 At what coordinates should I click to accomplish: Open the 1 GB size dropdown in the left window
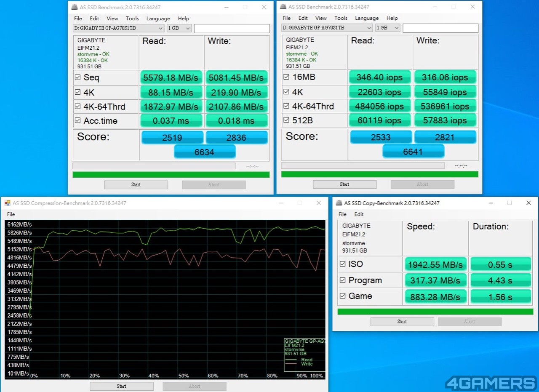[179, 28]
